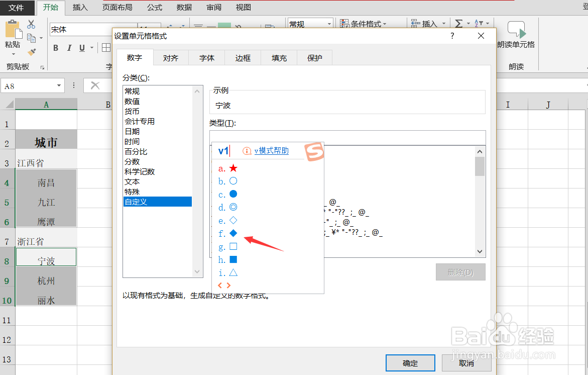Toggle italic formatting
Image resolution: width=588 pixels, height=375 pixels.
[x=69, y=47]
